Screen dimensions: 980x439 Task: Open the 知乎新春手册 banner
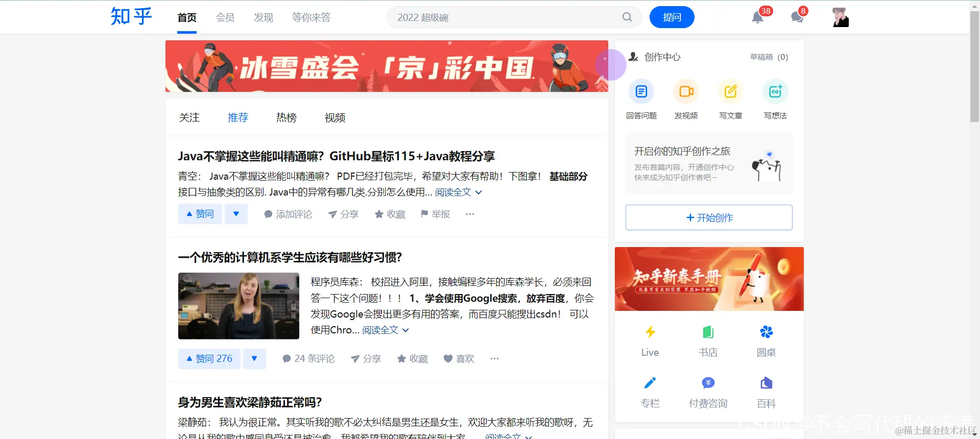(x=709, y=279)
